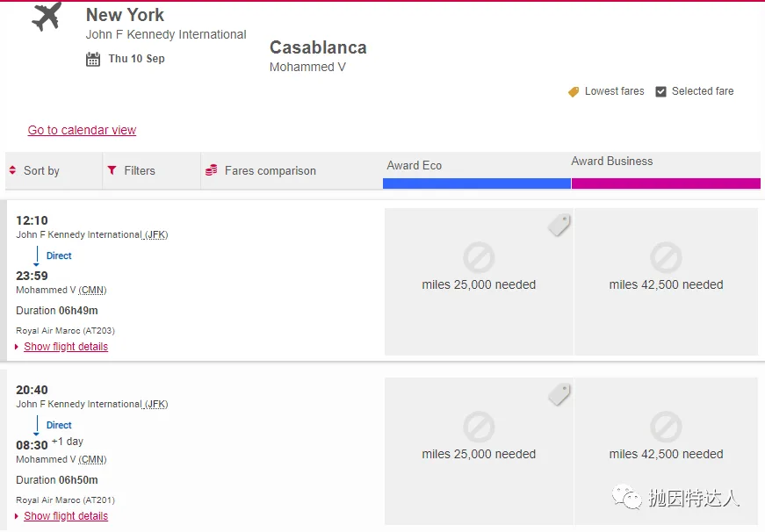Expand flight details for AT203
765x532 pixels.
coord(66,347)
